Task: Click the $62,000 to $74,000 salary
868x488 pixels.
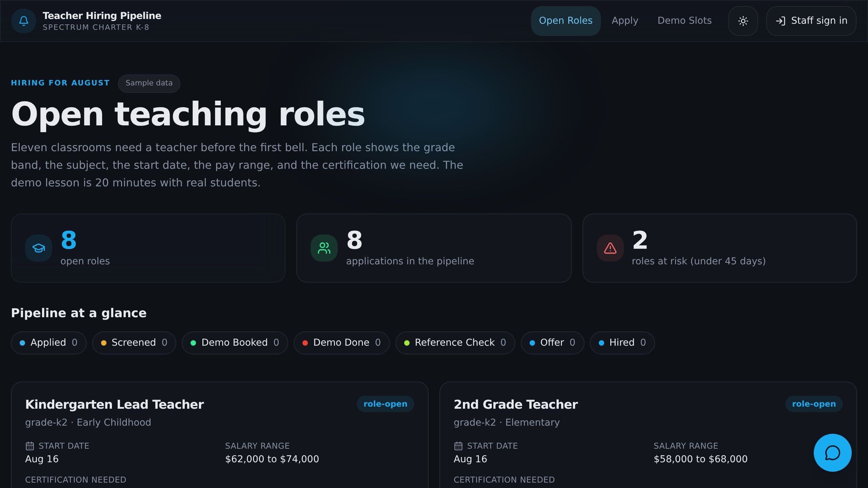Action: [x=272, y=459]
